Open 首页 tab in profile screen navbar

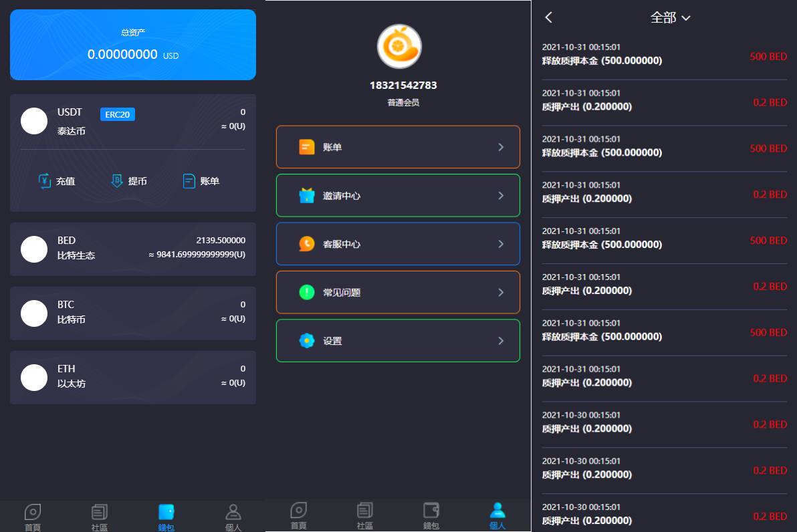tap(298, 515)
